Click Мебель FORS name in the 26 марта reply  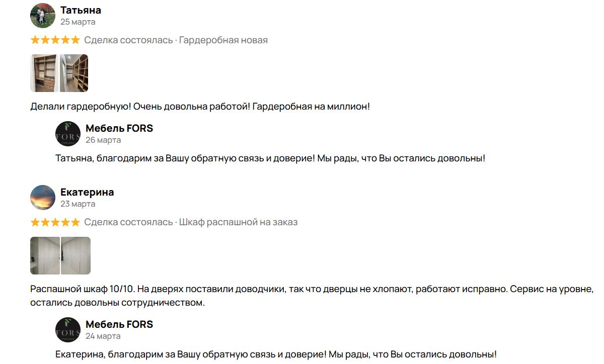coord(119,128)
